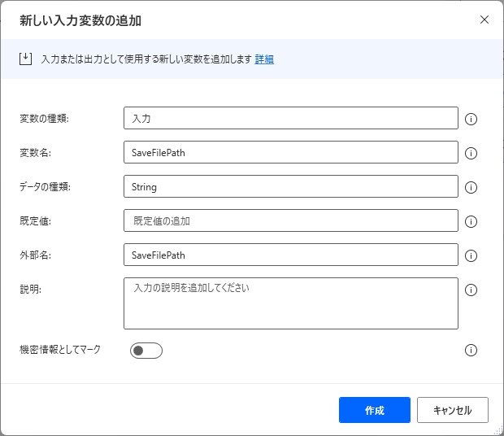Click info icon beside 説明 field
The height and width of the screenshot is (436, 504).
pyautogui.click(x=471, y=290)
